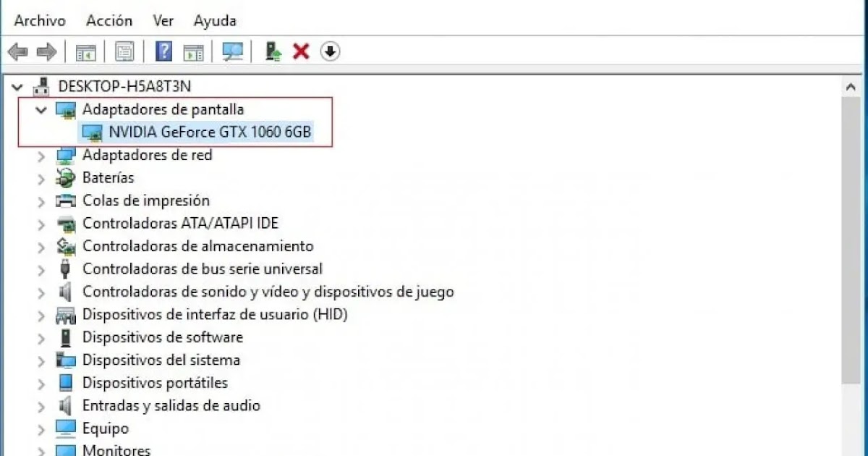Click the blue Help question-mark icon
Image resolution: width=868 pixels, height=456 pixels.
coord(164,51)
